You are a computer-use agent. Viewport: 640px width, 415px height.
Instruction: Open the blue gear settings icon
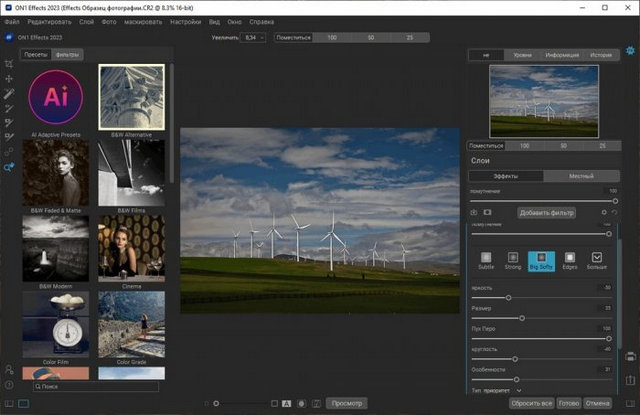(630, 50)
